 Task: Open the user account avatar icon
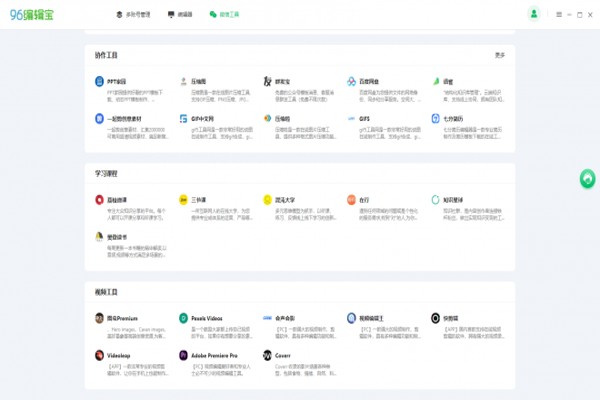(534, 14)
